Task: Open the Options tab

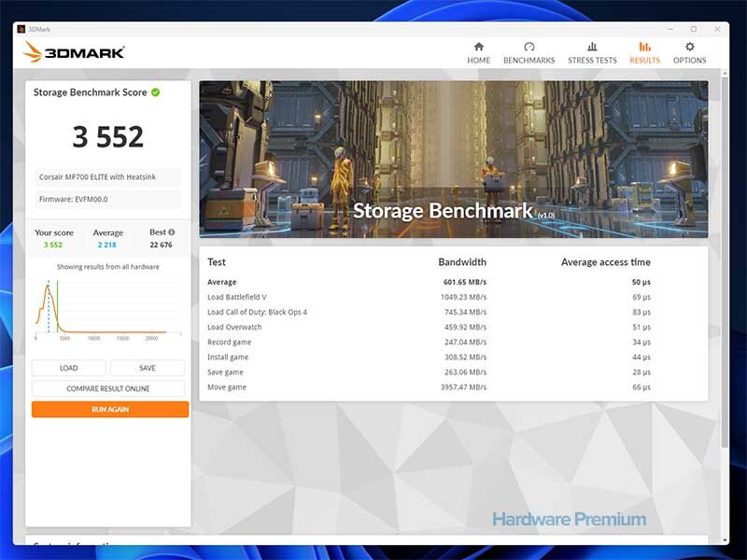Action: click(x=689, y=53)
